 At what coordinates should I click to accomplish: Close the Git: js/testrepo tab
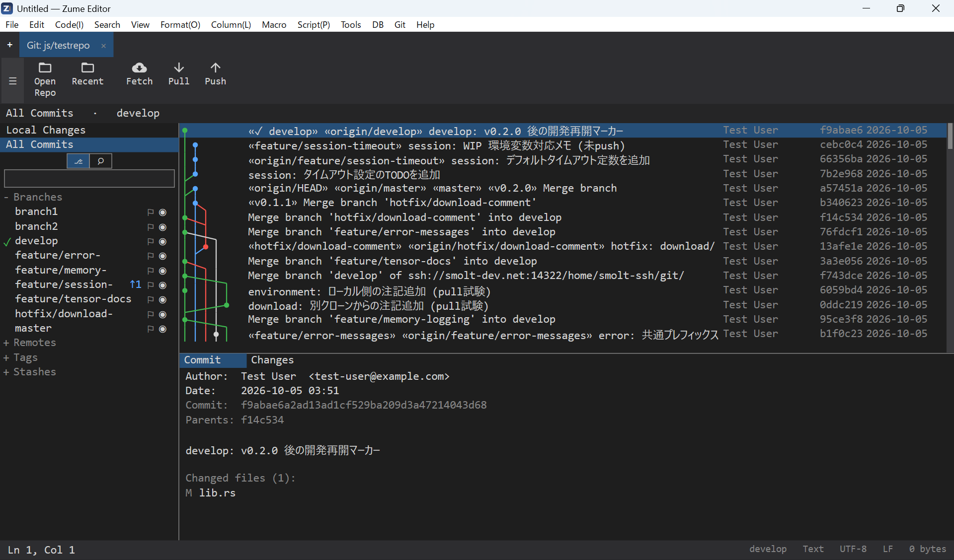pos(103,46)
